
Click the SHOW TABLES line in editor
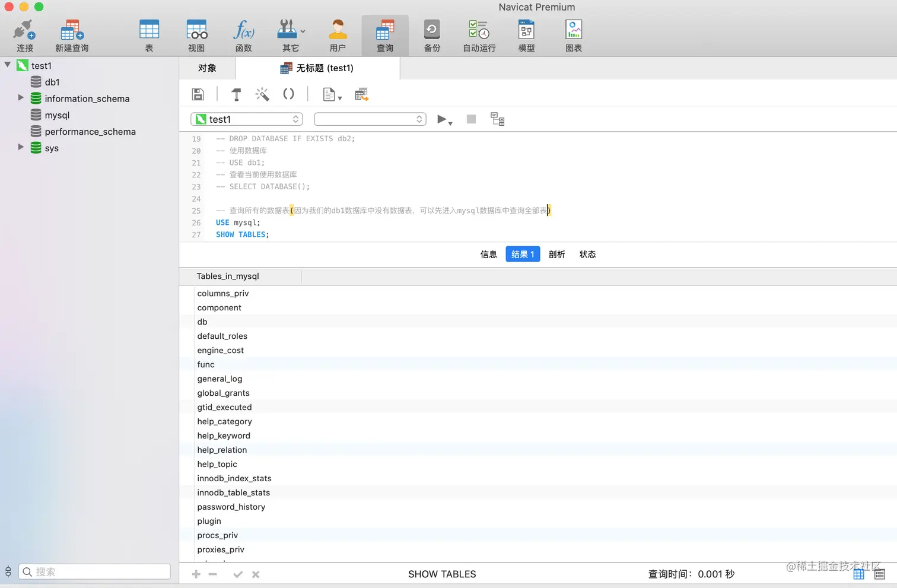pyautogui.click(x=243, y=234)
